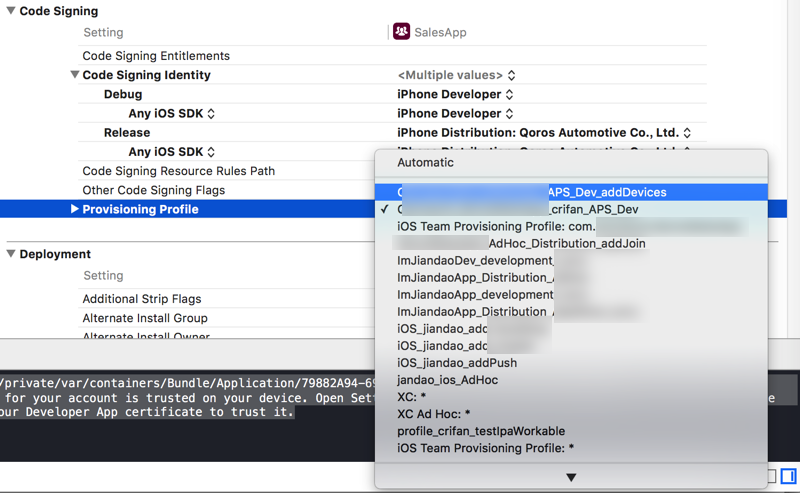The image size is (800, 493).
Task: Click the SalesApp target icon
Action: coord(401,32)
